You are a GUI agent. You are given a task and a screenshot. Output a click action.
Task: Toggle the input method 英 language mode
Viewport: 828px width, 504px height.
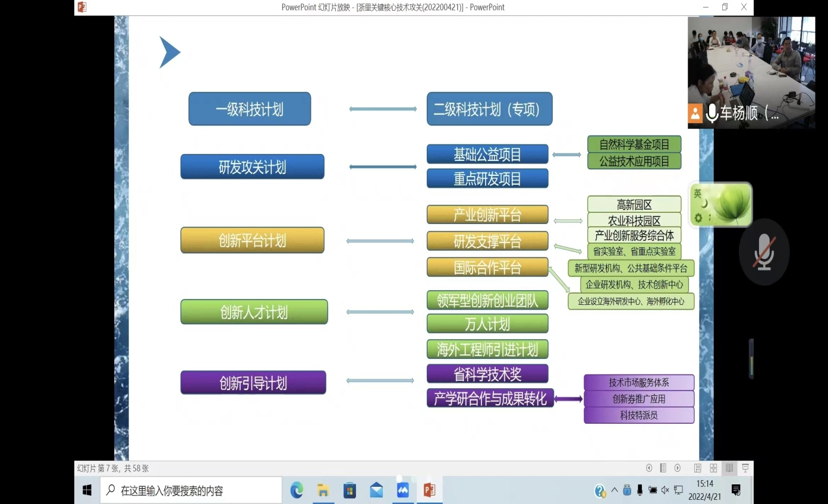[x=698, y=194]
